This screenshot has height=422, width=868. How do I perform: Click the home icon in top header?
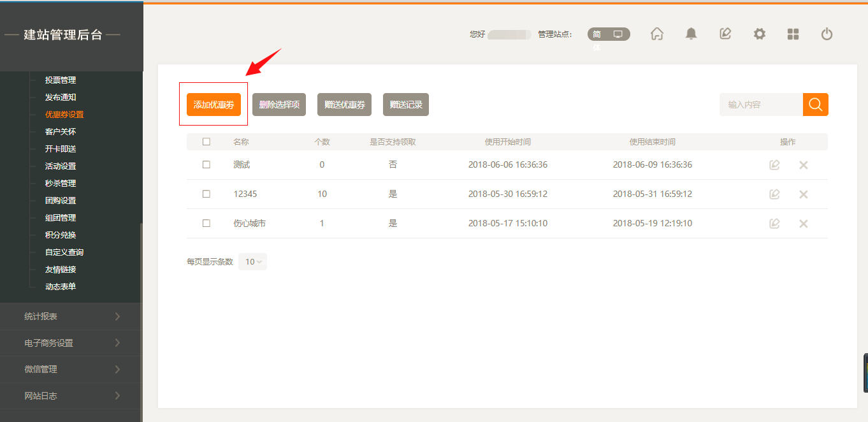[x=657, y=34]
